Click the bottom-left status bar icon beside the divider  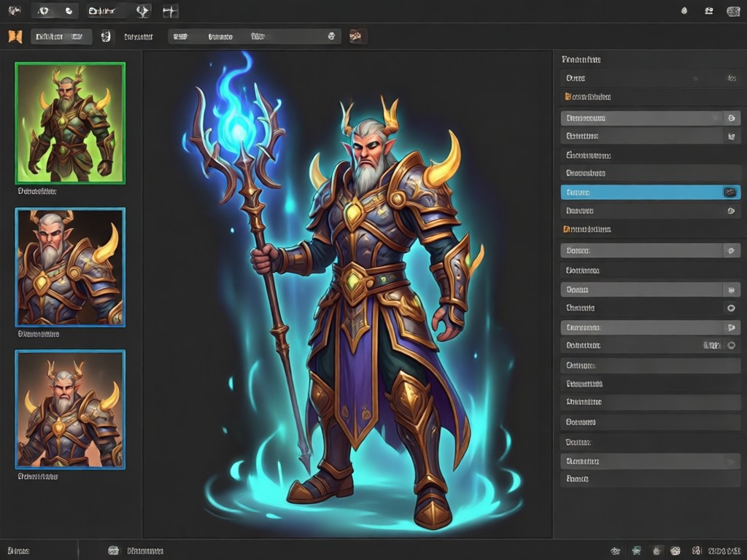113,551
